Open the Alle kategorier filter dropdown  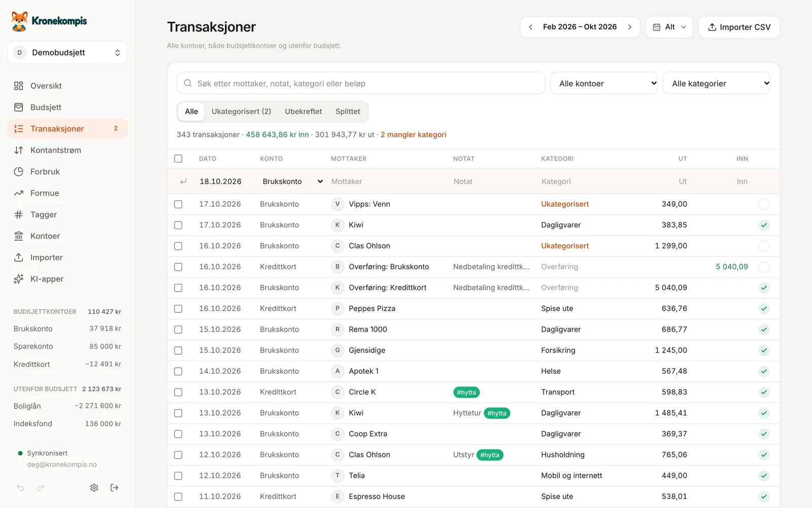coord(717,83)
